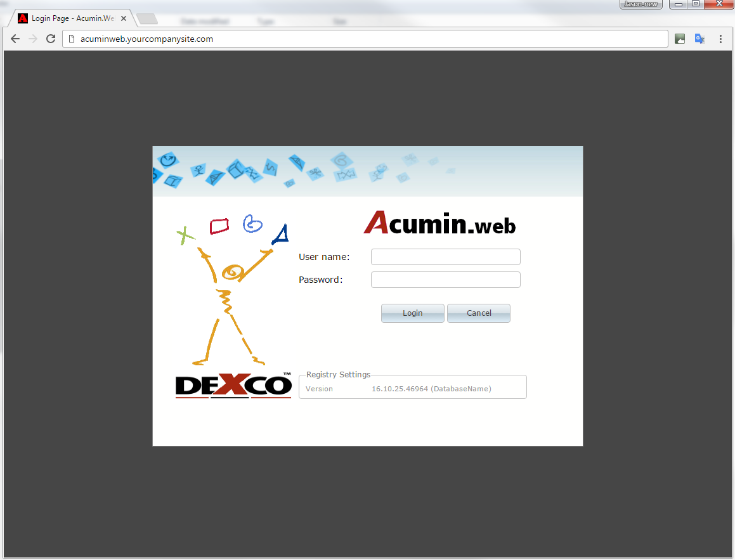
Task: Click the Cancel button
Action: pos(479,313)
